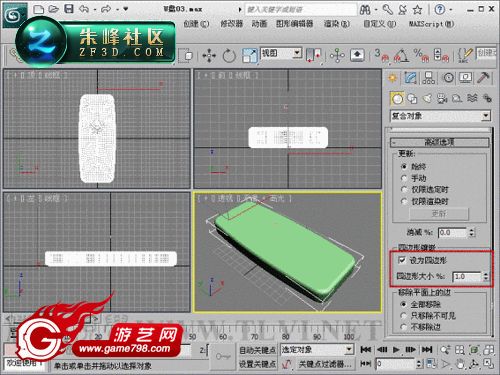Toggle the Angle Snap tool
Screen dimensions: 500x375
click(402, 55)
